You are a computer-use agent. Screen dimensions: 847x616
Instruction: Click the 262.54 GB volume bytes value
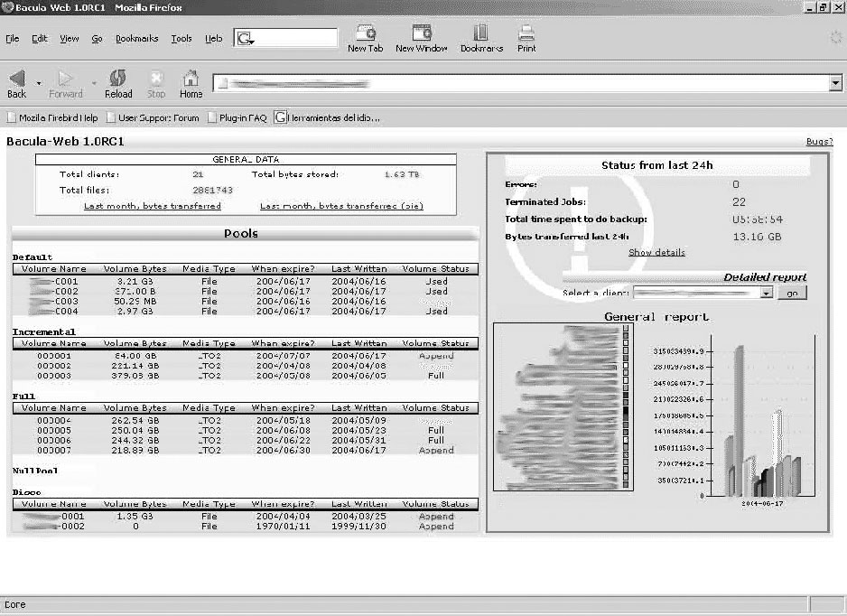pyautogui.click(x=135, y=420)
